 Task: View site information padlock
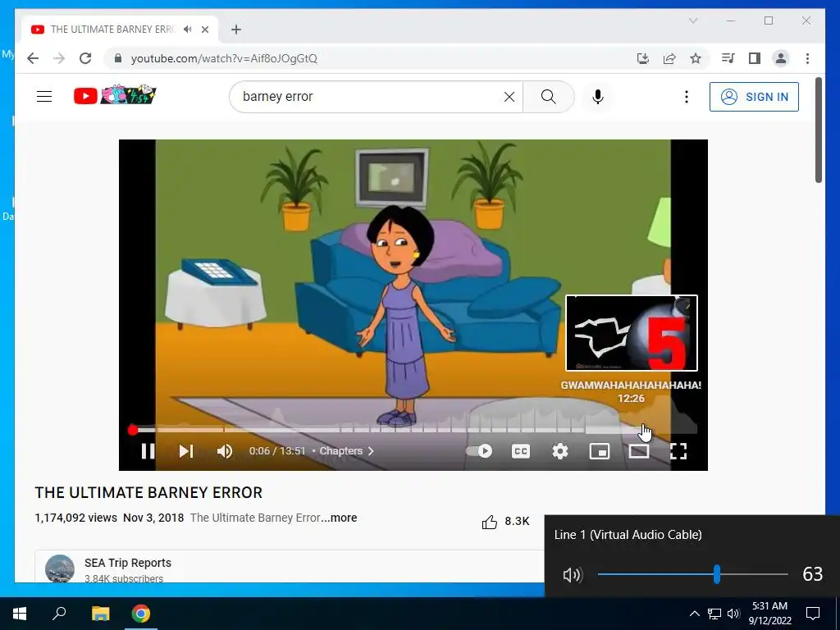click(x=118, y=58)
